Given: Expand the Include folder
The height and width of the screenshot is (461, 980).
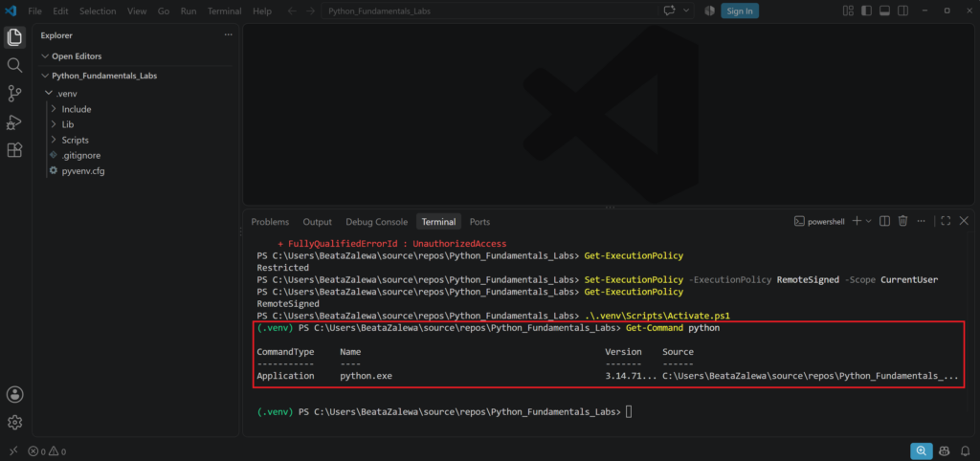Looking at the screenshot, I should (x=54, y=109).
